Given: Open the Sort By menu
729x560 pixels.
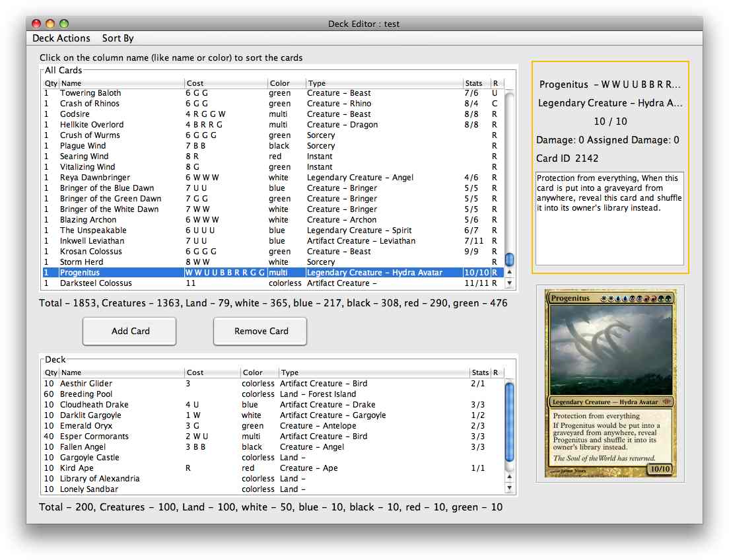Looking at the screenshot, I should (x=118, y=38).
